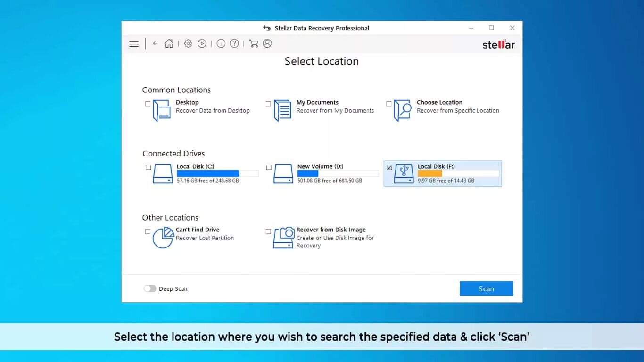Click the Deep Scan label
Viewport: 644px width, 362px height.
173,289
